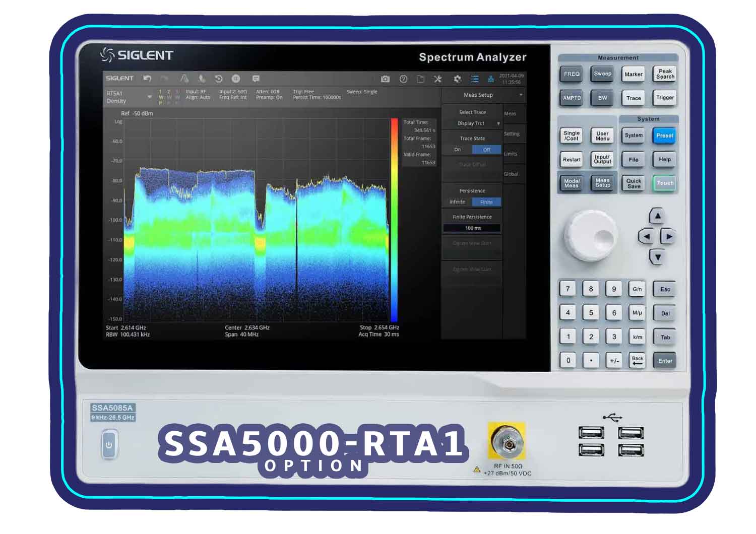Push the power button on the front panel
Viewport: 756px width, 534px height.
tap(109, 445)
